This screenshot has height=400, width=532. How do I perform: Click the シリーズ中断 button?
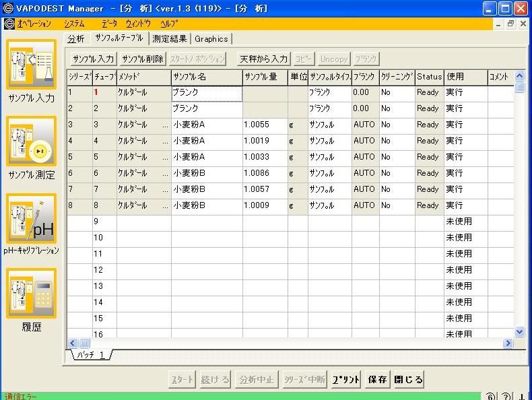pyautogui.click(x=304, y=379)
